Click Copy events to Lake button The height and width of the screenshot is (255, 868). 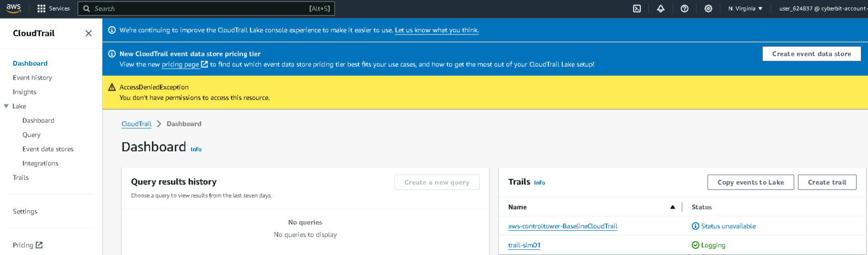click(x=751, y=182)
